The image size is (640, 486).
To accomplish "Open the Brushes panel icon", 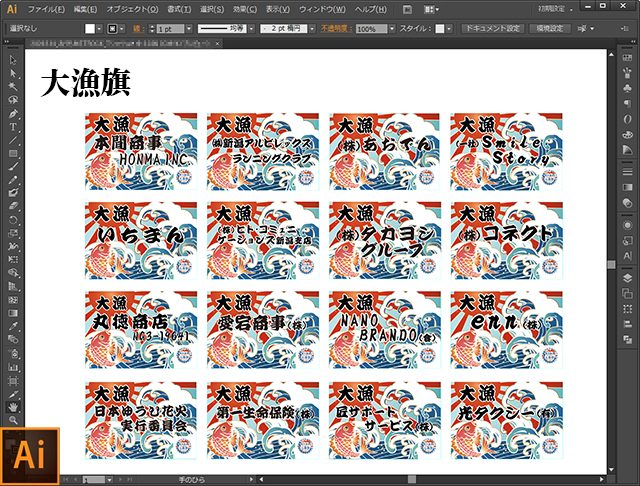I will 627,73.
